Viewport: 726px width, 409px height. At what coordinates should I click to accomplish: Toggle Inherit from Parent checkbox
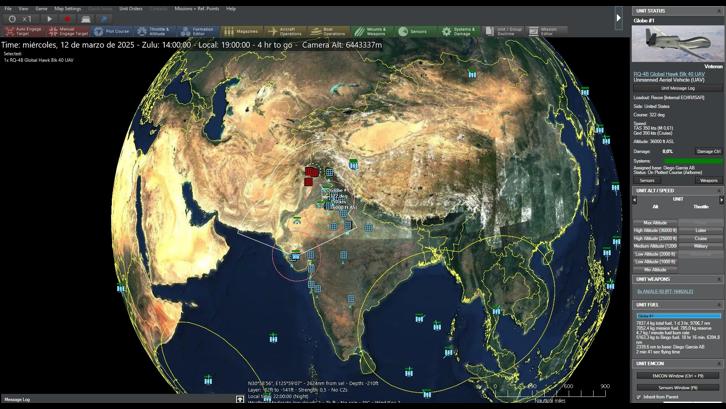click(x=638, y=397)
